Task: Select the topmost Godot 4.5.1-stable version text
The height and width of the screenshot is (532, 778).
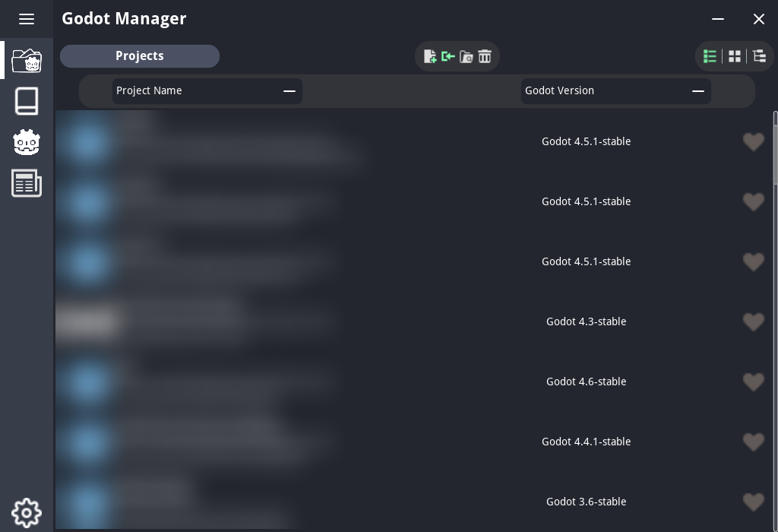Action: pos(586,141)
